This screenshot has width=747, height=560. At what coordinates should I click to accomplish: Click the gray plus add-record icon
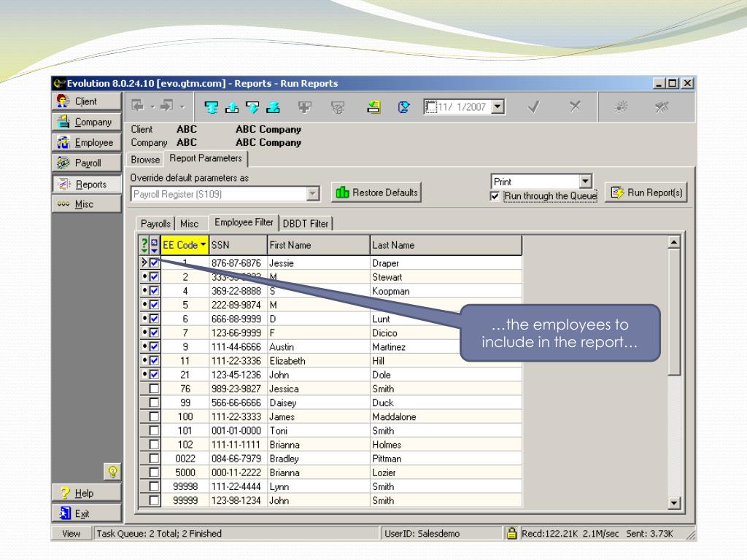pyautogui.click(x=305, y=107)
